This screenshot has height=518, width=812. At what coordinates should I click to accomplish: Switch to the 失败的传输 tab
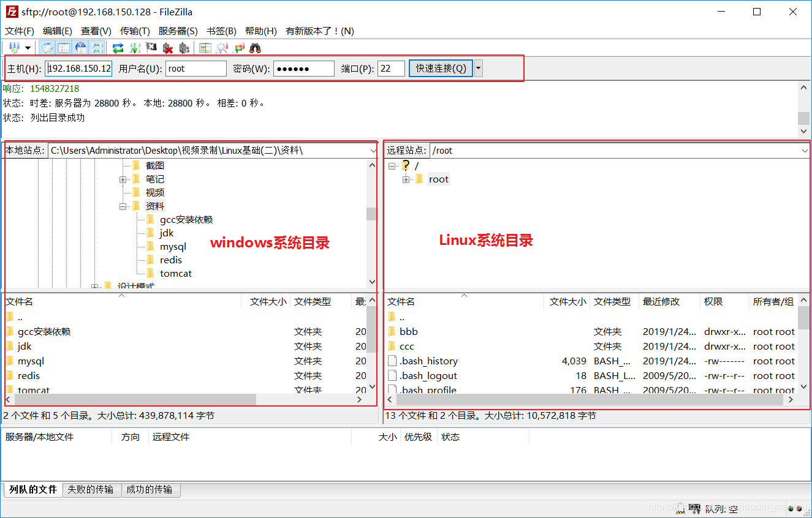91,489
